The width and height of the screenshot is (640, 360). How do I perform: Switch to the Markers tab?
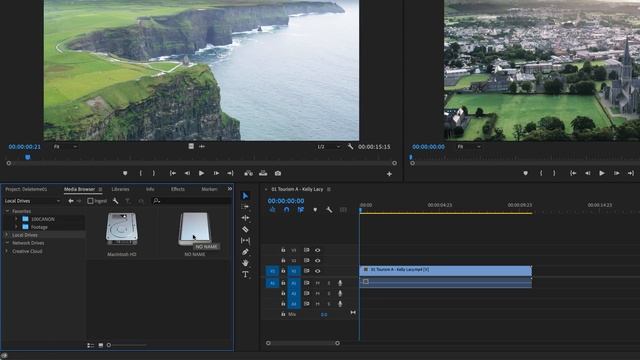209,189
